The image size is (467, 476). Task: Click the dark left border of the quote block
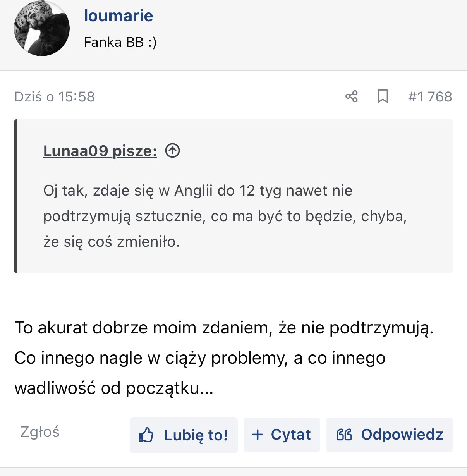tap(16, 196)
